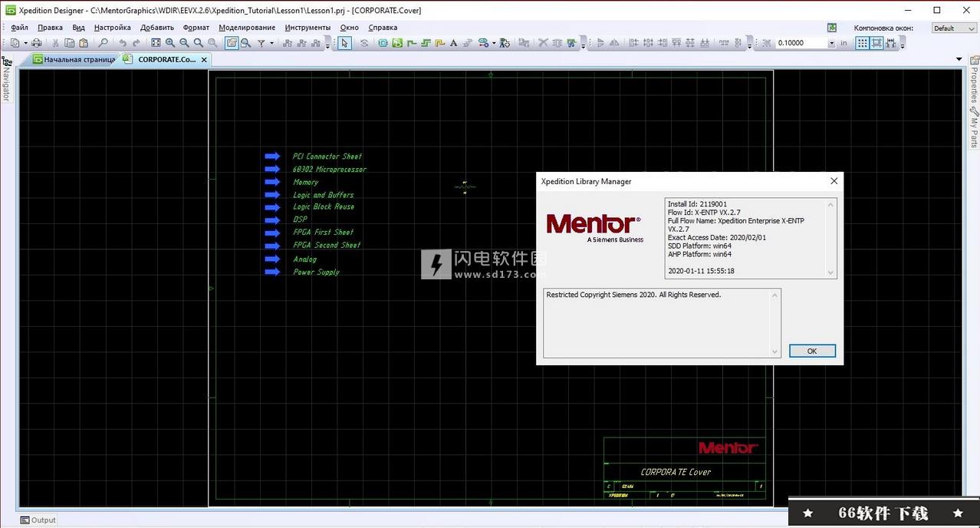Click the Find magnifier icon
This screenshot has width=980, height=528.
tap(103, 43)
